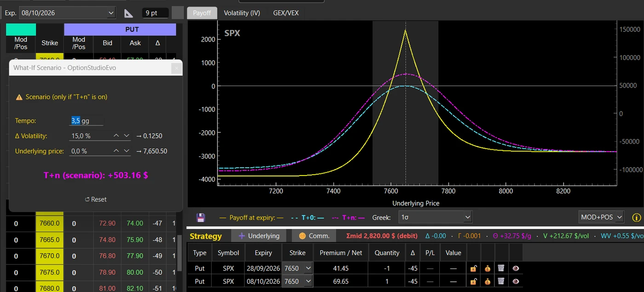Click put ask 74.00
644x292 pixels.
[x=135, y=223]
